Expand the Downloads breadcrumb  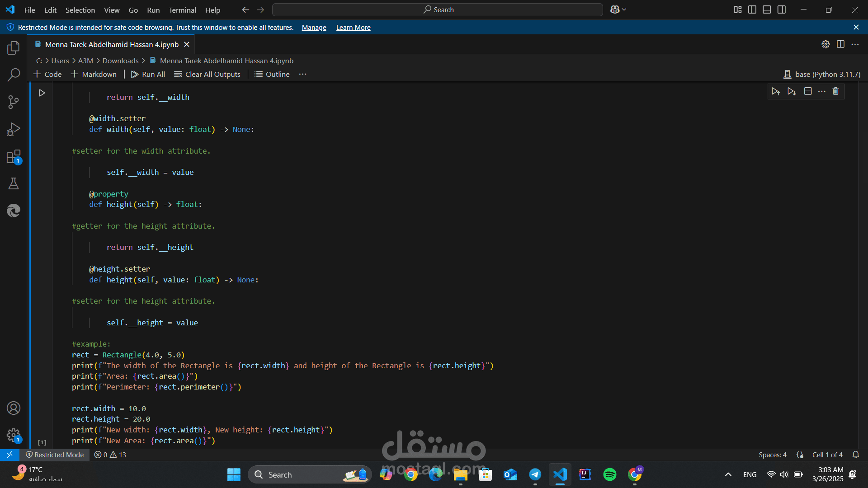[120, 60]
